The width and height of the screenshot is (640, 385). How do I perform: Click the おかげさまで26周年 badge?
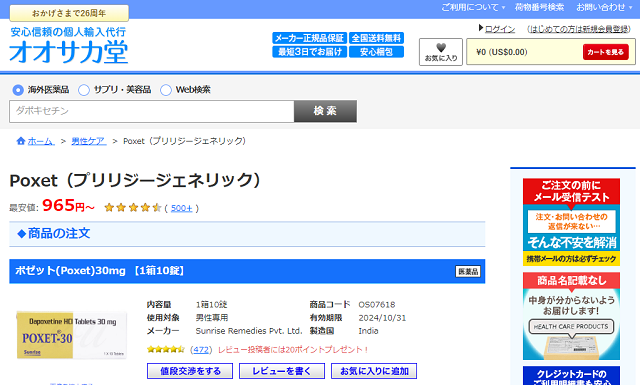coord(69,13)
